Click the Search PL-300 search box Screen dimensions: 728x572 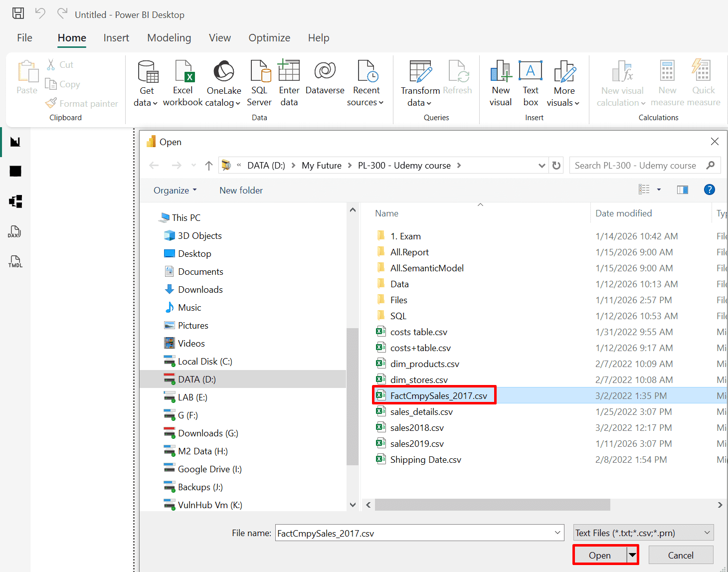pos(637,166)
